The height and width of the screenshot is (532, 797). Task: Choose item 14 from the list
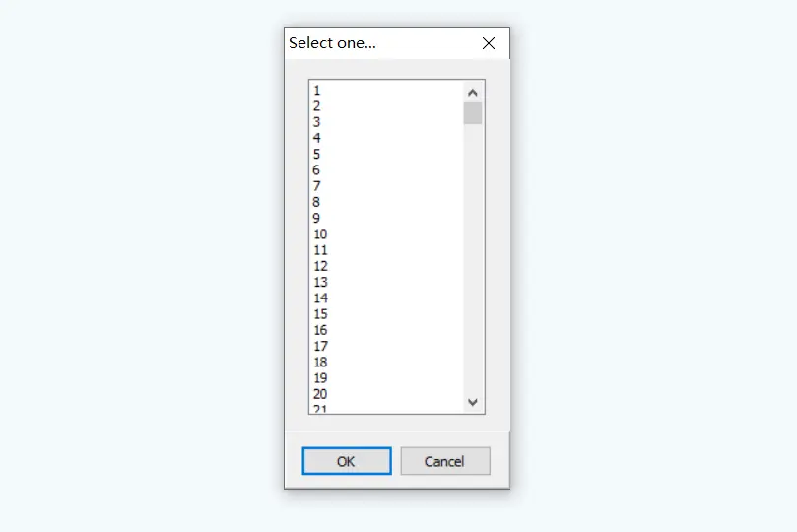pos(320,299)
